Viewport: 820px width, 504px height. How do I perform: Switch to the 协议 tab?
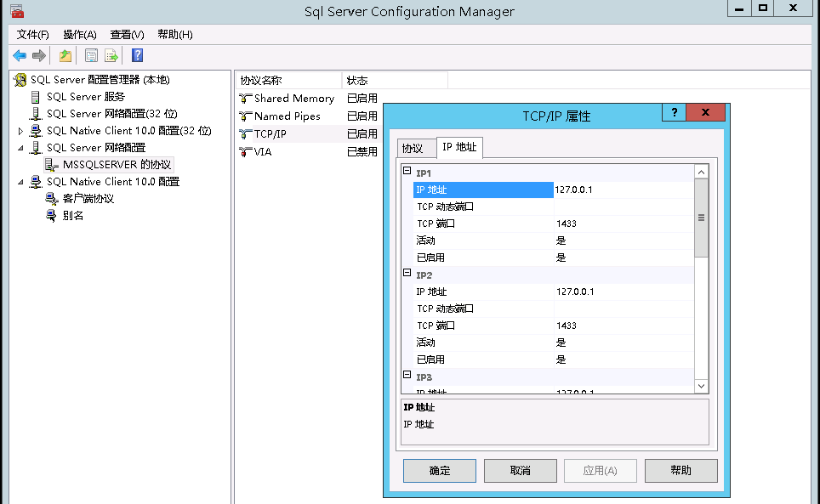(416, 149)
